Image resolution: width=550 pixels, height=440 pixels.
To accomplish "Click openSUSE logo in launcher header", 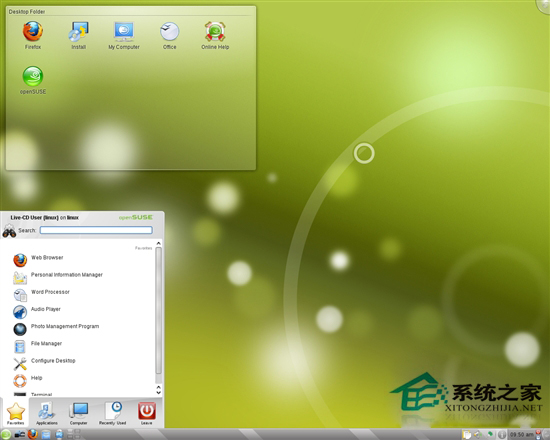I will (x=136, y=218).
